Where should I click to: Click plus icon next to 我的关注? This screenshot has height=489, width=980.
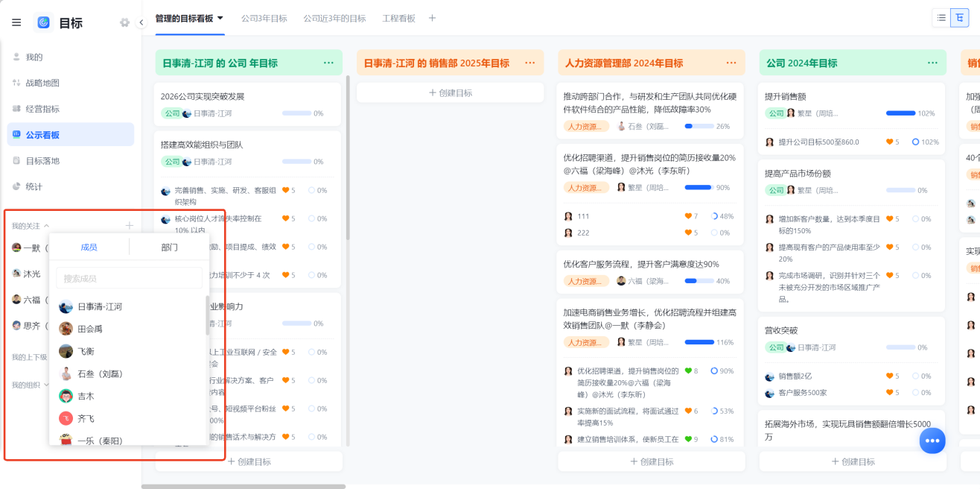point(129,225)
